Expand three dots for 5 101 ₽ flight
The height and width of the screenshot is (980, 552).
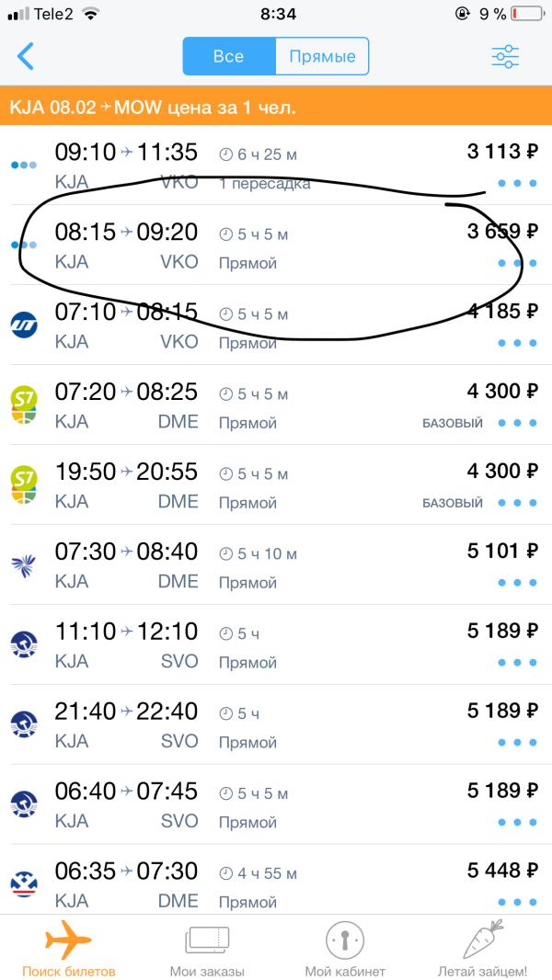[517, 583]
